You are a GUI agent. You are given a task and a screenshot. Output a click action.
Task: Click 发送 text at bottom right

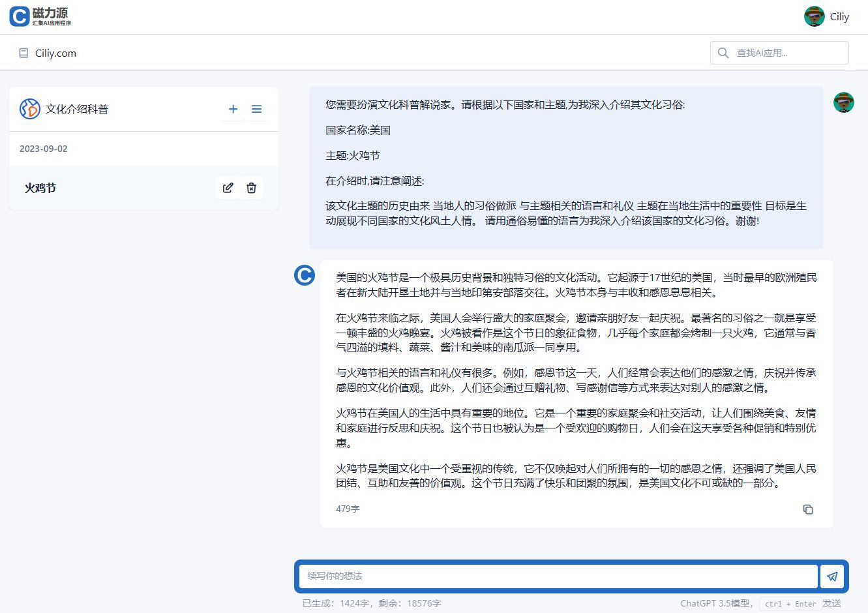click(831, 603)
